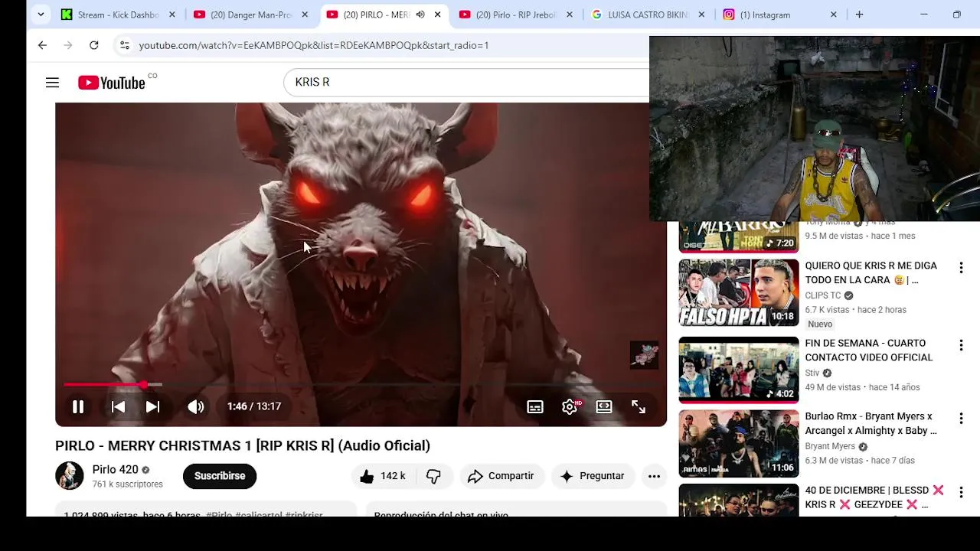Image resolution: width=980 pixels, height=551 pixels.
Task: Open the YouTube hamburger guide menu
Action: (52, 83)
